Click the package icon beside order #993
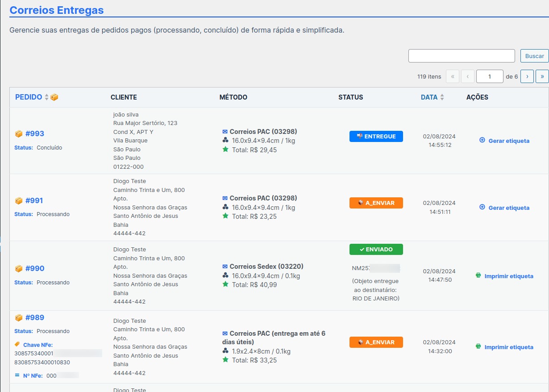Image resolution: width=549 pixels, height=392 pixels. [x=19, y=133]
